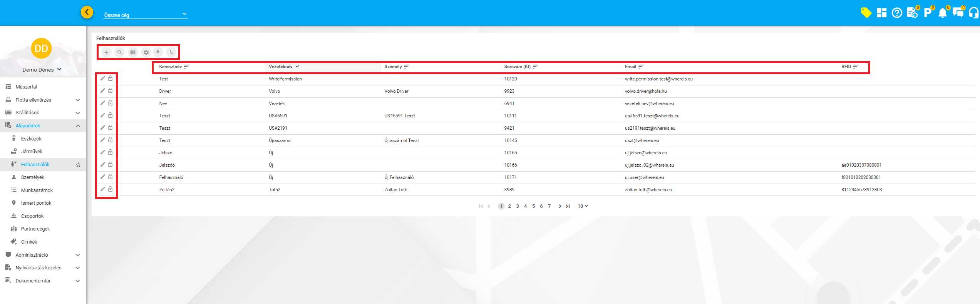
Task: Open the column chooser icon in toolbar
Action: click(133, 52)
